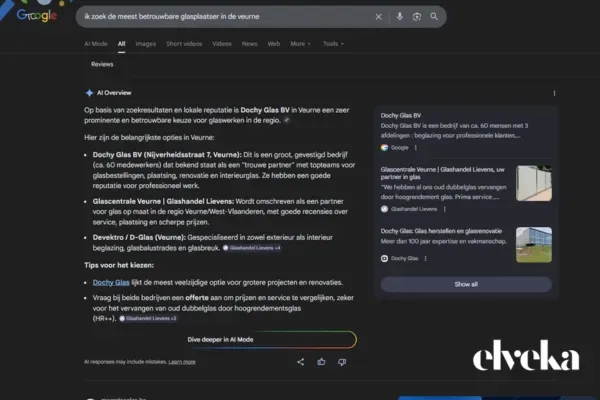The image size is (600, 400).
Task: Click 'Glascentrale Veurne | Glashandel Lievens:' bullet heading
Action: pos(163,201)
